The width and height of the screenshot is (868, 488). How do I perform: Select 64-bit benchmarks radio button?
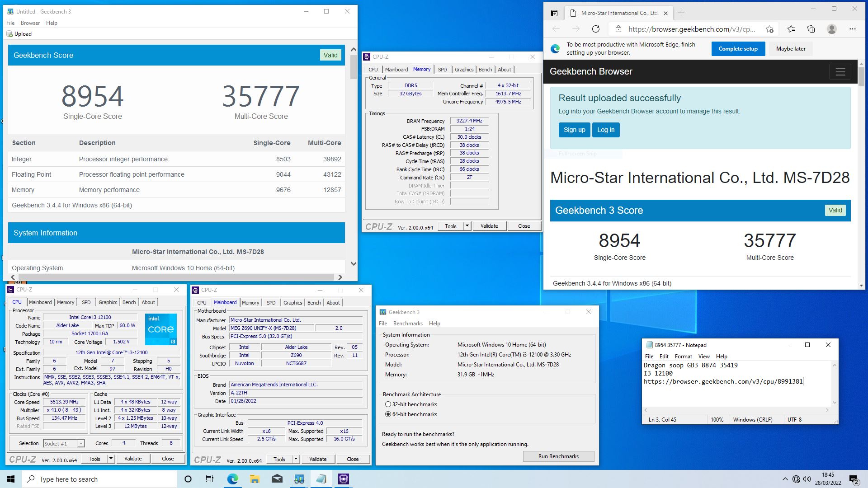(x=388, y=414)
